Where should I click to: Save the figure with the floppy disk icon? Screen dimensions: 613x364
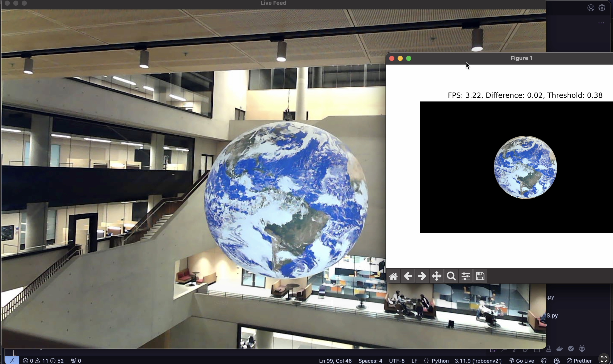click(x=480, y=276)
